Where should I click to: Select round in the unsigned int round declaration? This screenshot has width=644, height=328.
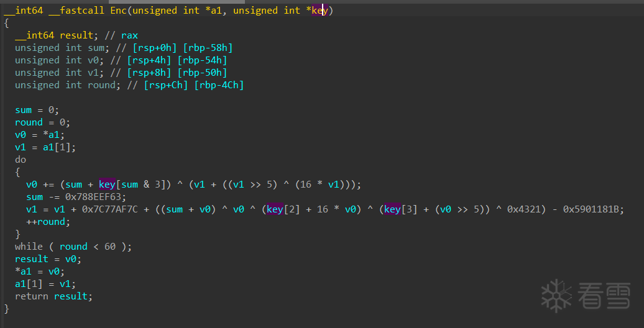[102, 85]
